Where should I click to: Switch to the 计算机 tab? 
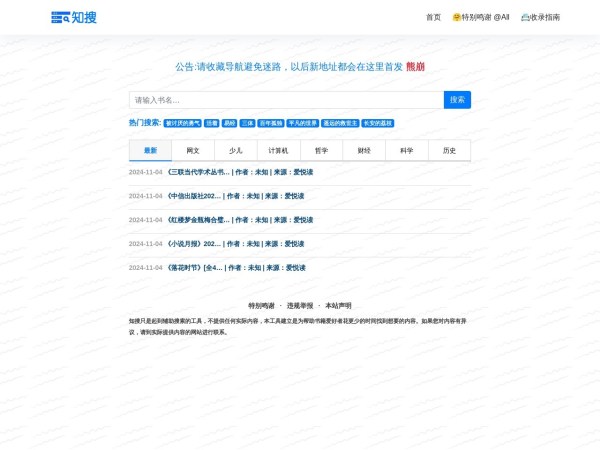(x=278, y=151)
